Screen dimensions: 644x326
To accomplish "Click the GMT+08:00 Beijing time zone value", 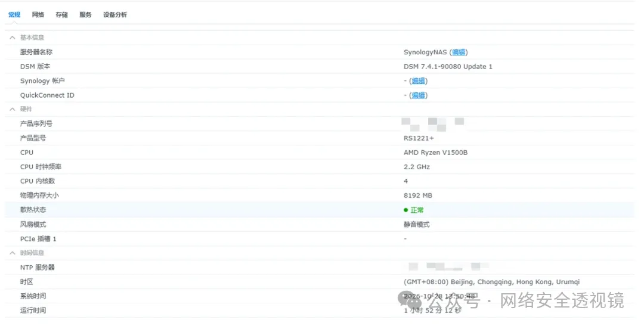I will pyautogui.click(x=491, y=282).
